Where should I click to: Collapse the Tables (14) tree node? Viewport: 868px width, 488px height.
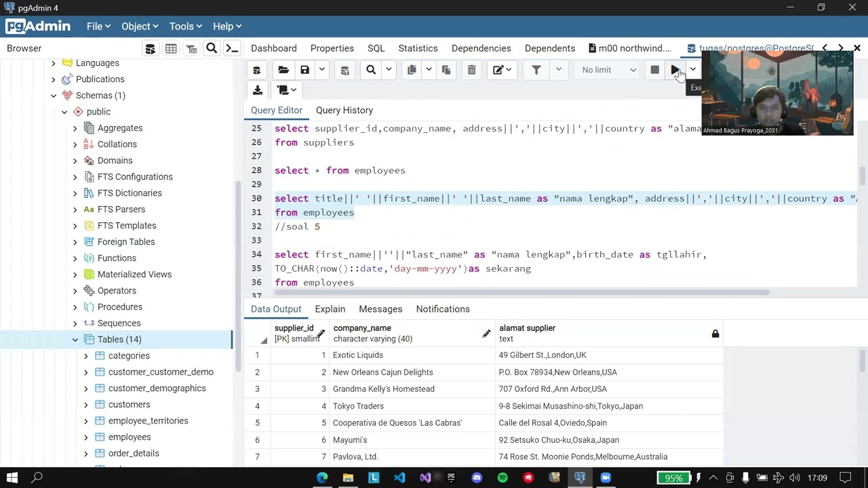[75, 340]
